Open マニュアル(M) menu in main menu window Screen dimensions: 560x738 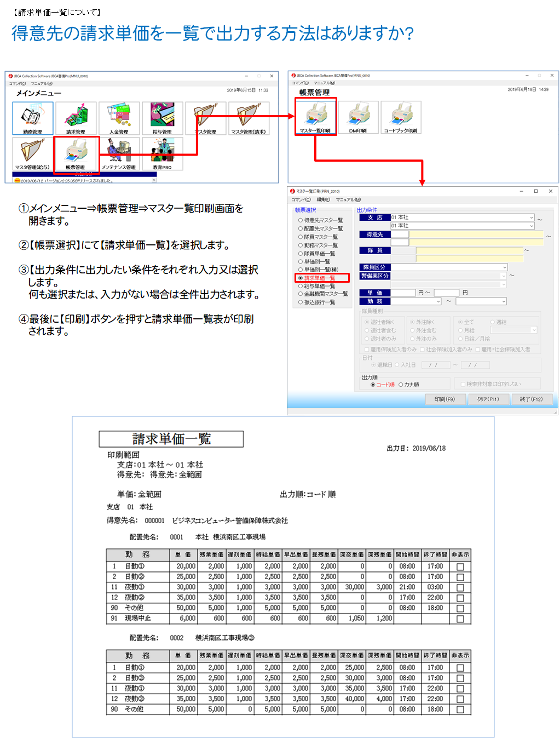[42, 84]
